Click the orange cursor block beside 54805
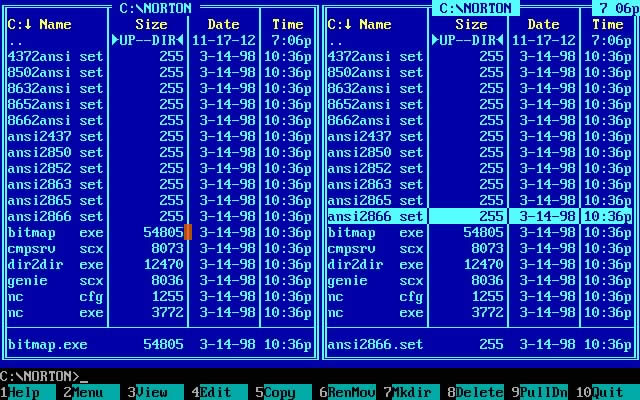This screenshot has width=640, height=400. click(x=188, y=232)
